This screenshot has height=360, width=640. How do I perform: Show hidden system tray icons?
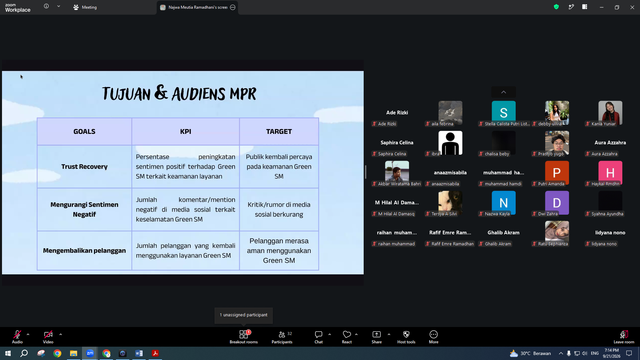[x=561, y=353]
